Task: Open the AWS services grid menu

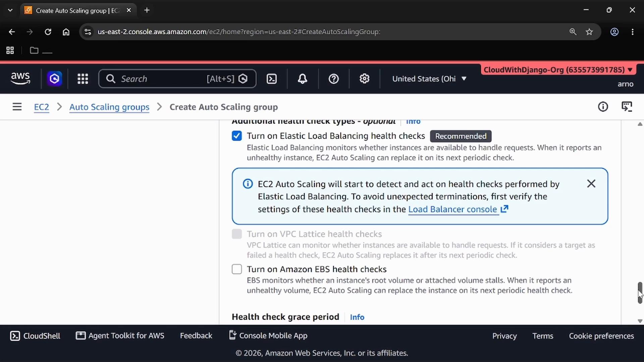Action: point(83,79)
